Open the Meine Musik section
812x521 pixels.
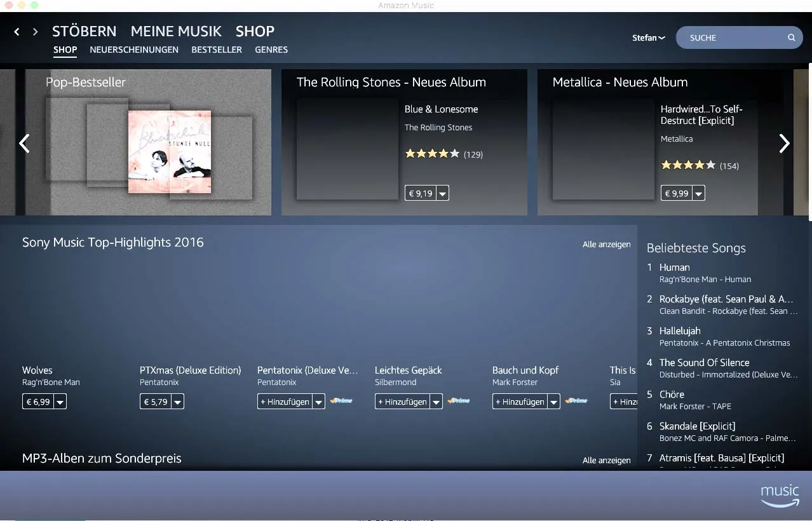[x=176, y=31]
